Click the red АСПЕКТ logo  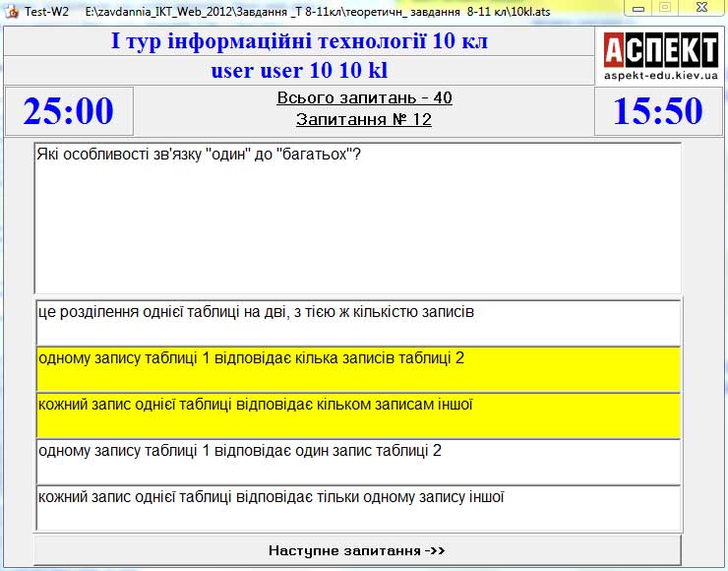coord(660,49)
